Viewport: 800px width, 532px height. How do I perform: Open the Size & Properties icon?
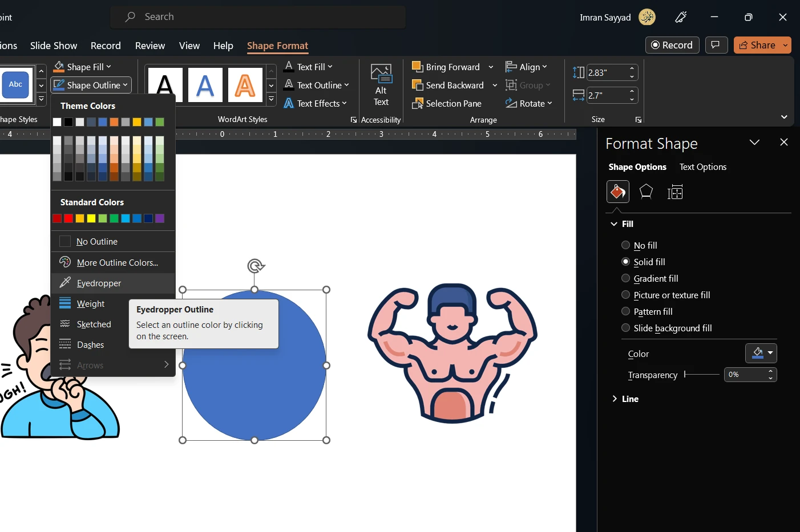tap(675, 192)
